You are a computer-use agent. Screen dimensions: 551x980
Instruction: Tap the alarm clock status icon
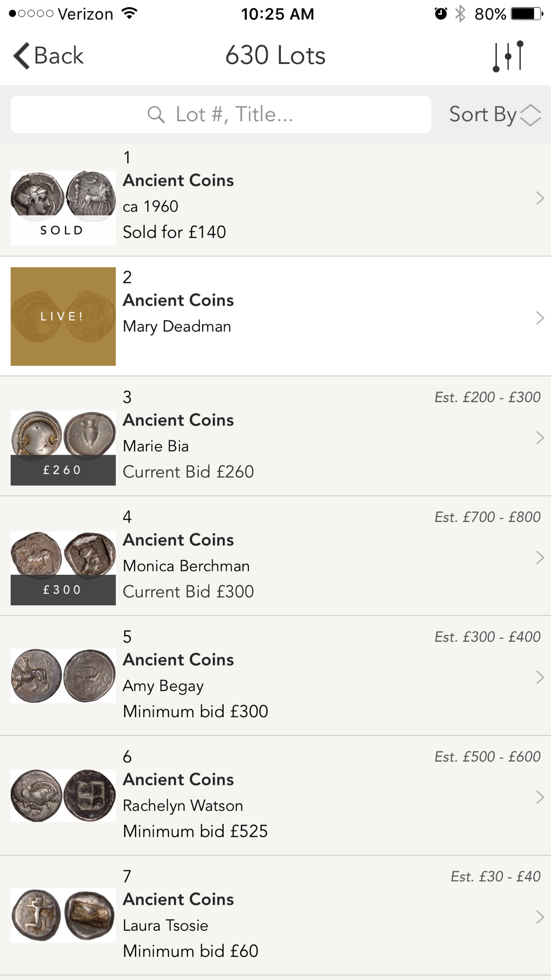[x=441, y=14]
